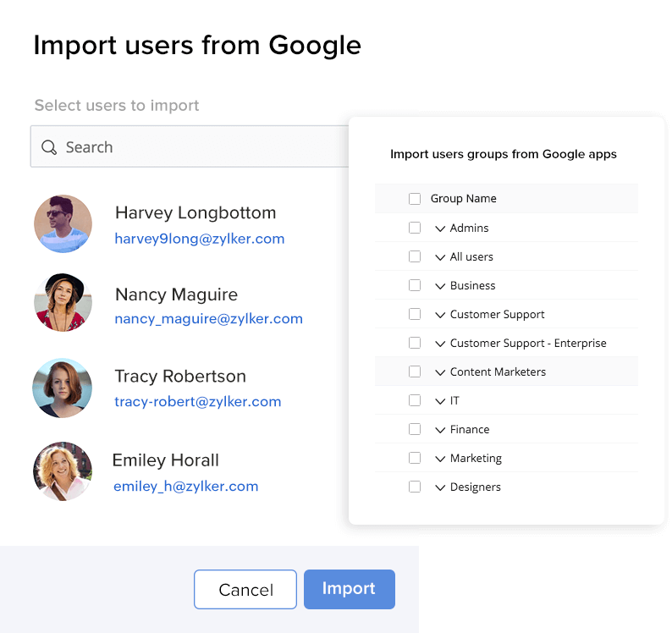
Task: Open Tracy Robertson's profile photo
Action: click(62, 388)
